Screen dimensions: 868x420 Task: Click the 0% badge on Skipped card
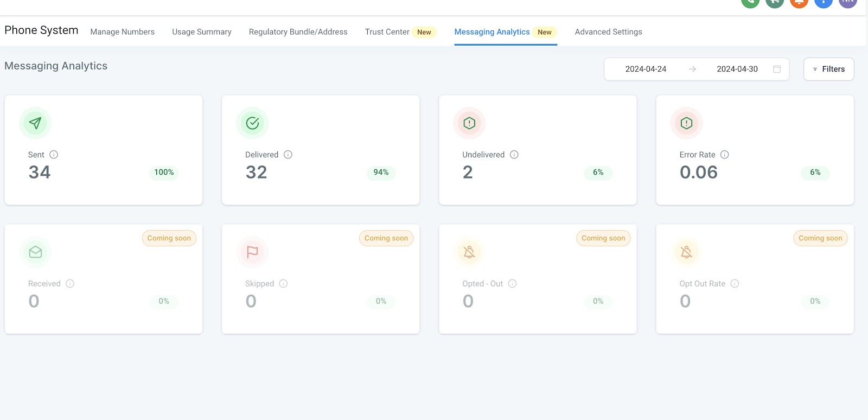point(381,301)
